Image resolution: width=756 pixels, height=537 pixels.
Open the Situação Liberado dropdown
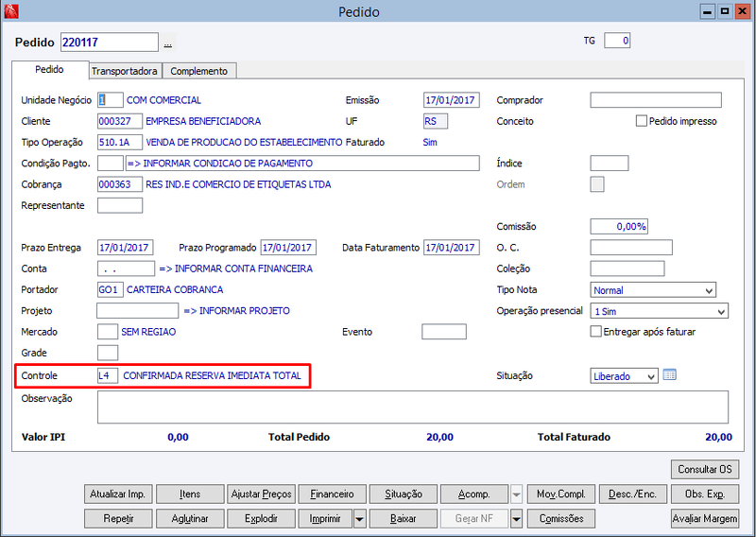[624, 376]
